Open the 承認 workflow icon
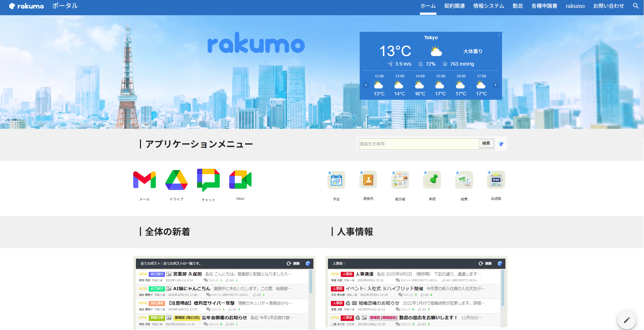 tap(432, 180)
